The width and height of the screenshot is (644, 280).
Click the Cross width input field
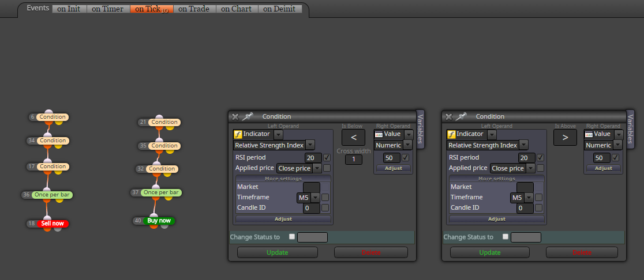coord(354,160)
